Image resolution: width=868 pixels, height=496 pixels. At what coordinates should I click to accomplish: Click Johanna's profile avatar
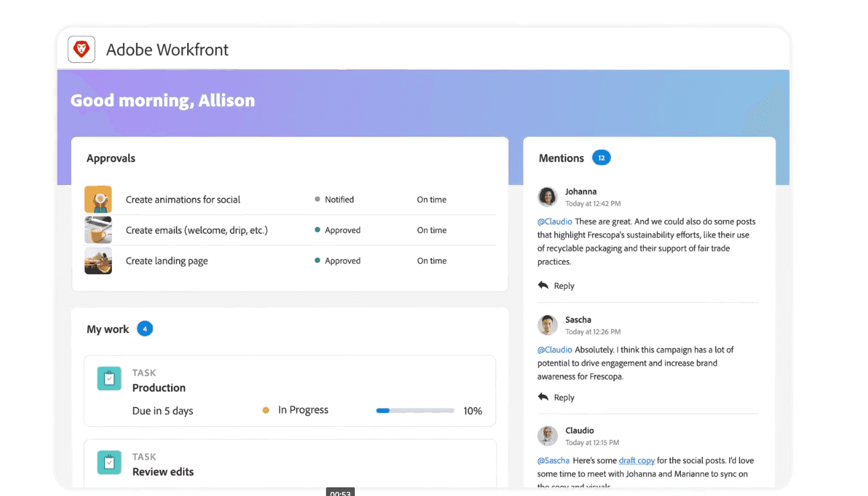click(547, 196)
